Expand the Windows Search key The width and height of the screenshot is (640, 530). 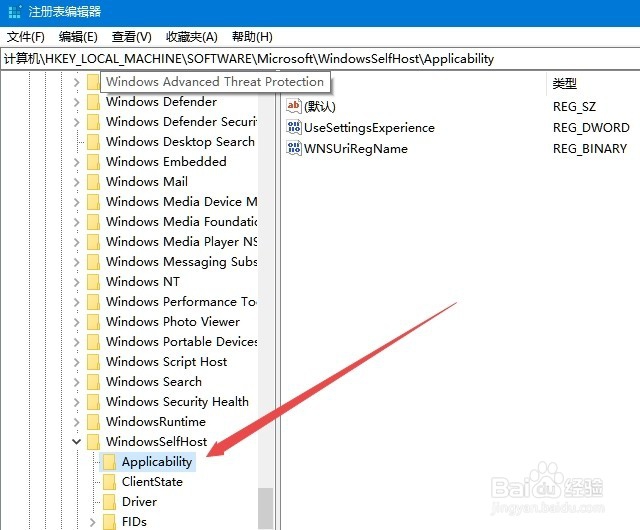pyautogui.click(x=76, y=382)
